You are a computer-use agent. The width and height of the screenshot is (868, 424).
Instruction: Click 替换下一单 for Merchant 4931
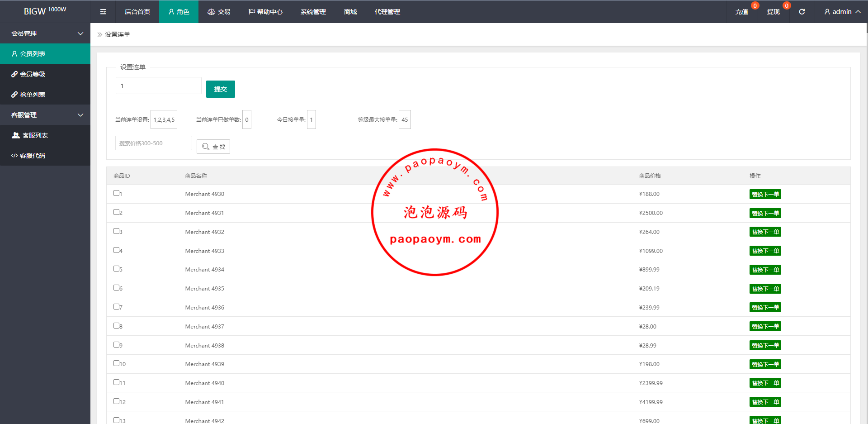tap(765, 213)
